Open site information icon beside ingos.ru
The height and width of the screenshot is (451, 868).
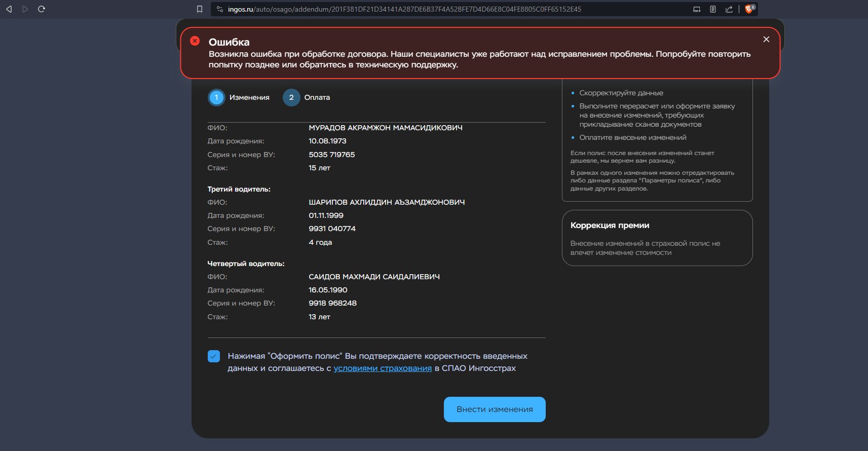tap(219, 9)
